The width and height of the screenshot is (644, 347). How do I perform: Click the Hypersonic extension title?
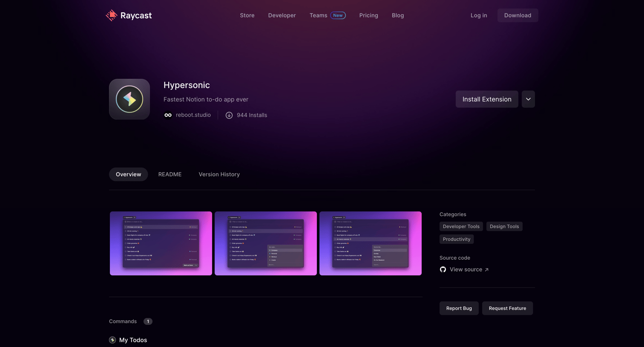(x=187, y=85)
